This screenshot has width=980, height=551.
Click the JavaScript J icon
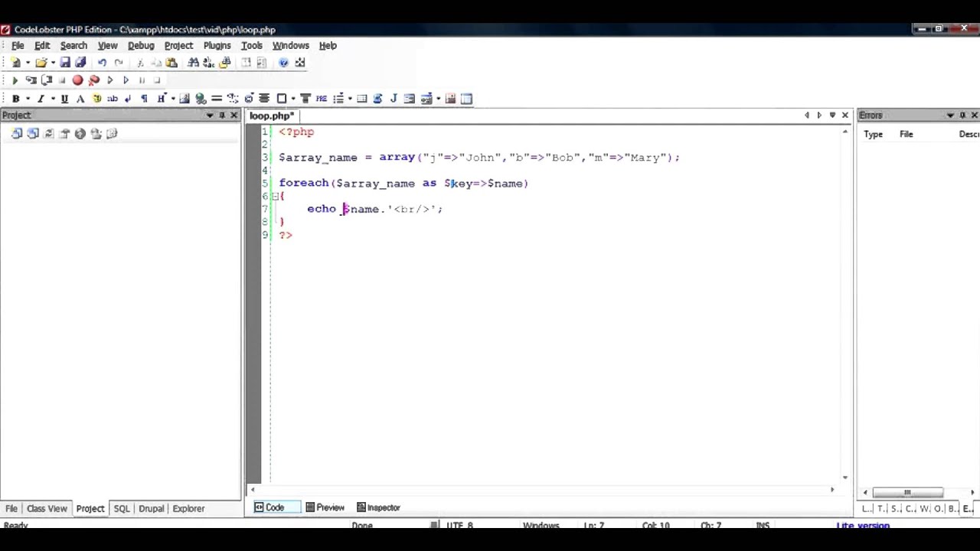tap(394, 99)
